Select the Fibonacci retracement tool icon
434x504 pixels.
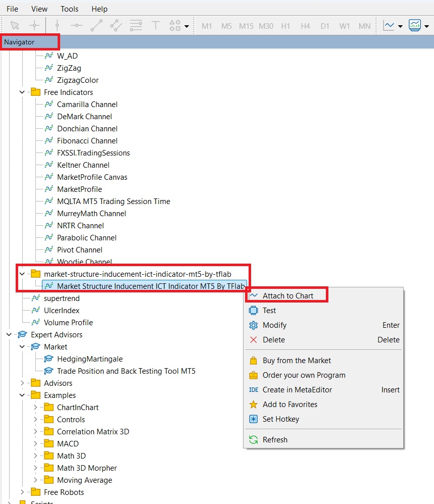[x=136, y=25]
